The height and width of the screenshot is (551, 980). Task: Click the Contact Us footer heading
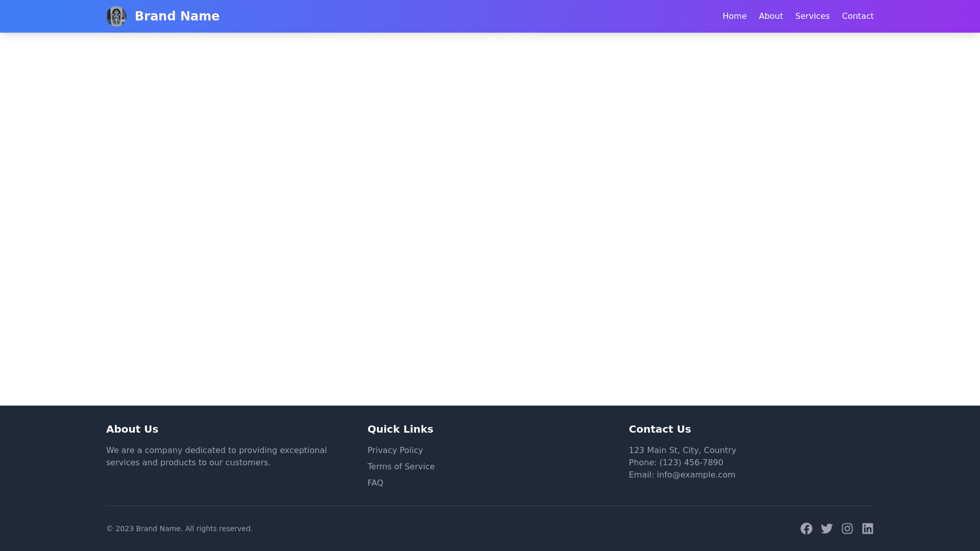click(659, 429)
